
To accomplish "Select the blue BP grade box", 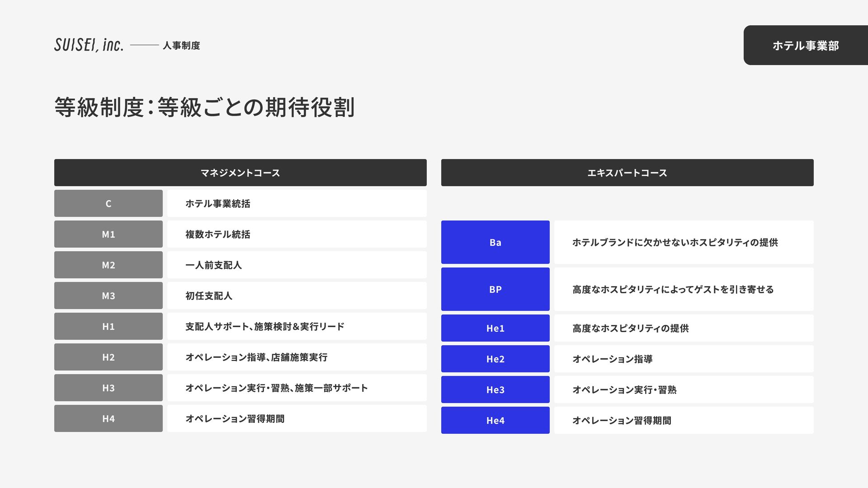I will [495, 289].
